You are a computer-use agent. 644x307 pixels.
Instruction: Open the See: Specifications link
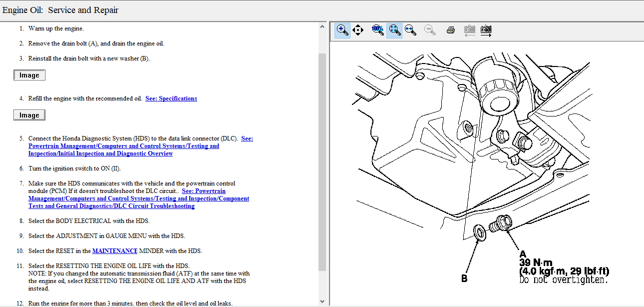click(x=171, y=98)
